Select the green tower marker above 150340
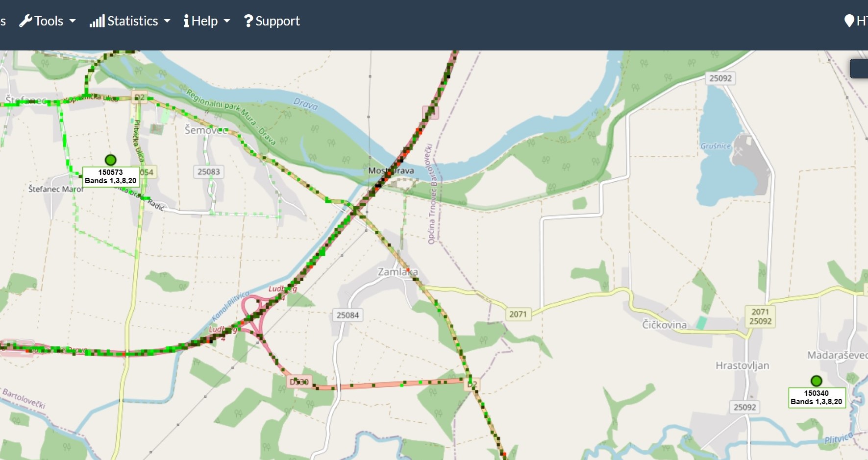The width and height of the screenshot is (868, 460). pyautogui.click(x=817, y=381)
